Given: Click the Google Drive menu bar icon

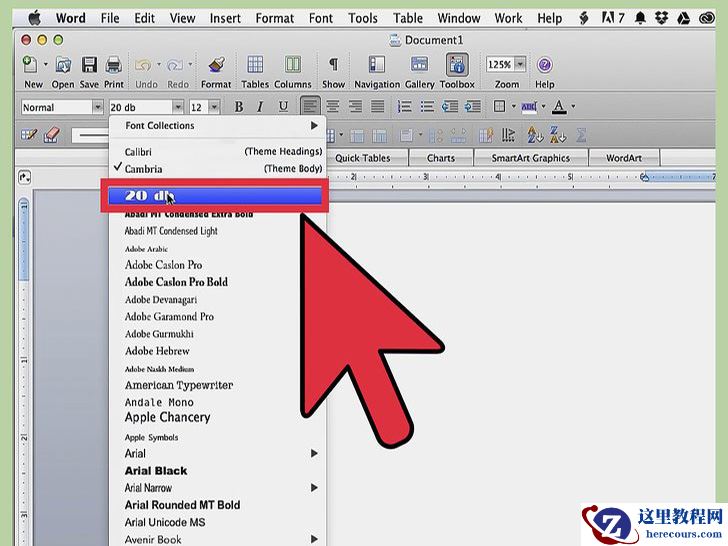Looking at the screenshot, I should pyautogui.click(x=683, y=18).
